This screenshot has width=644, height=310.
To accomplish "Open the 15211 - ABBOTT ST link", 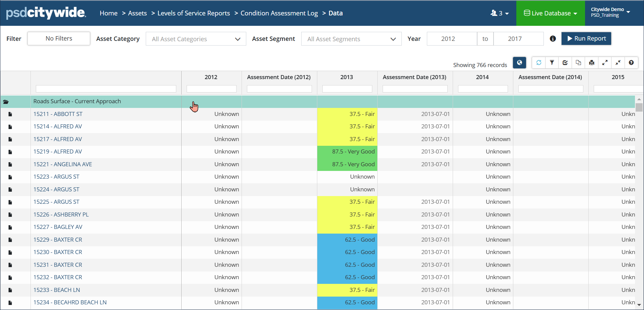I will (58, 114).
